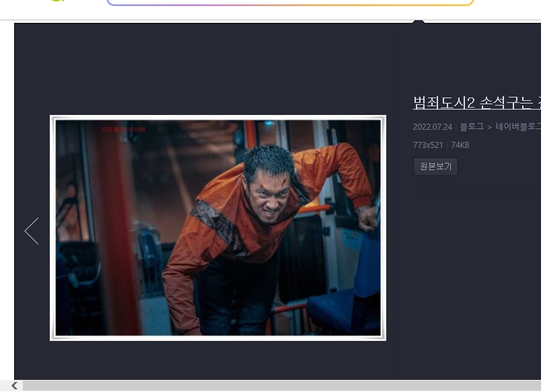The width and height of the screenshot is (541, 392).
Task: Open the 네이버블로그 source link
Action: (518, 126)
